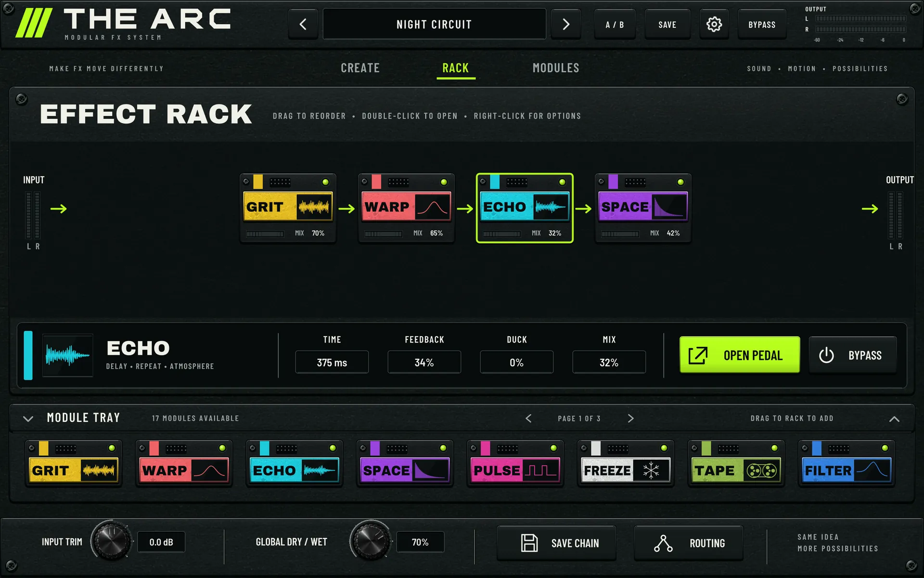Open the Echo TIME value box
The width and height of the screenshot is (924, 578).
pyautogui.click(x=332, y=362)
